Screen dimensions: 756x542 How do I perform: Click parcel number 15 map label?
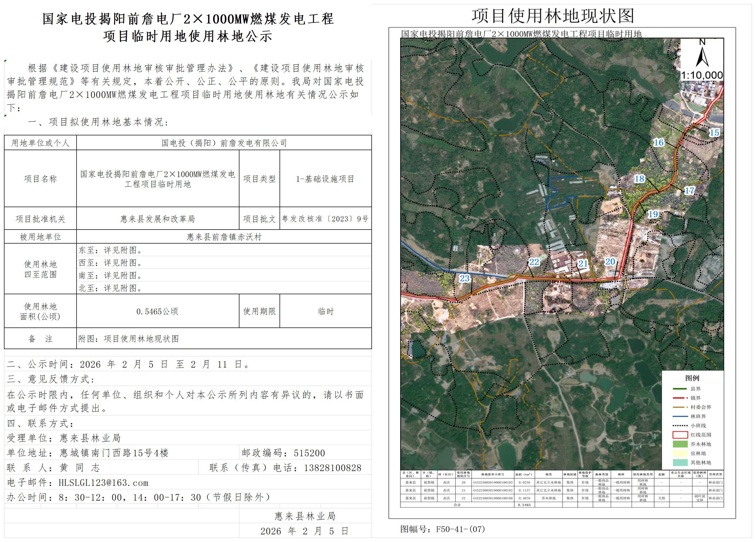[x=714, y=132]
